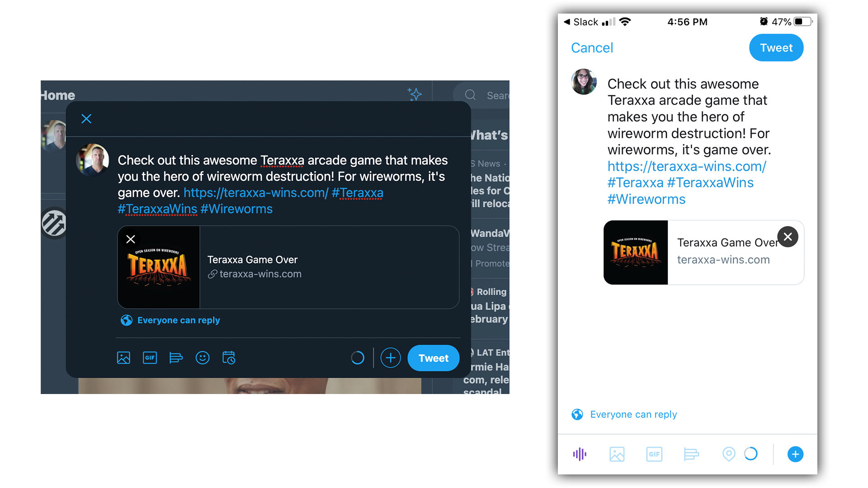Close the desktop tweet composer dialog

point(86,119)
